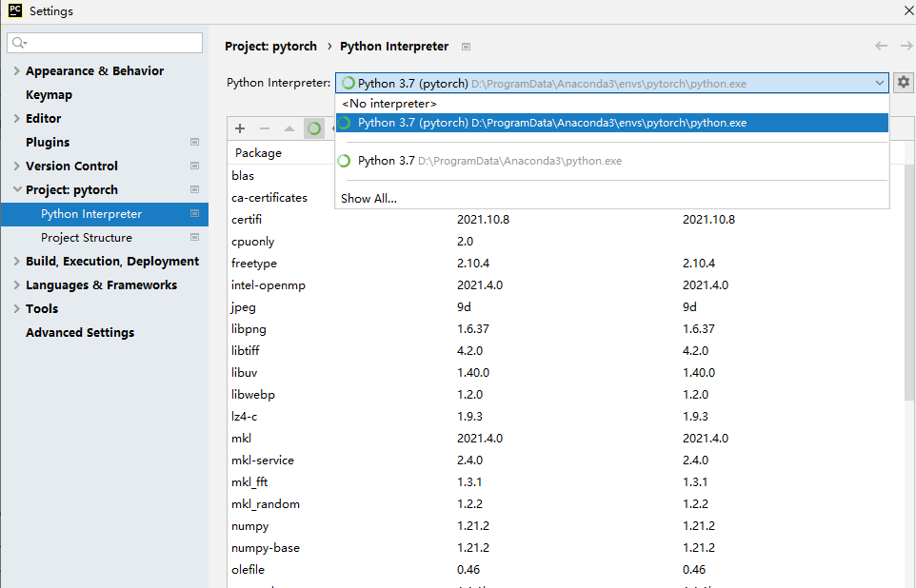Select the libtiff package row
The image size is (916, 588).
[566, 351]
